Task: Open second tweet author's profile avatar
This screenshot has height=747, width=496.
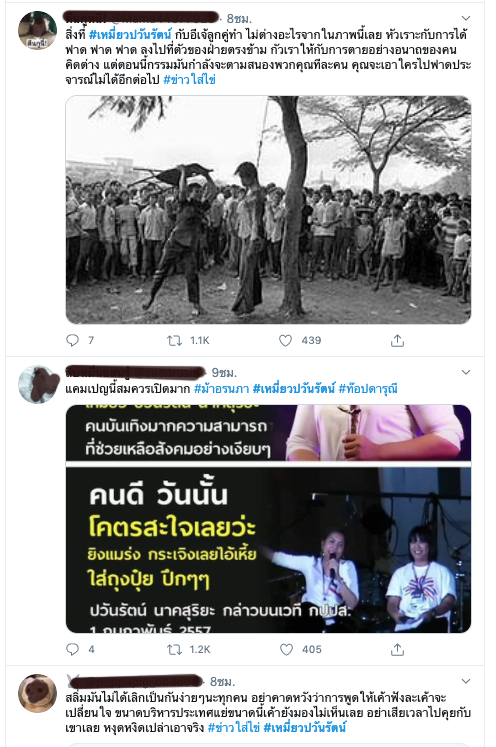Action: pos(37,384)
